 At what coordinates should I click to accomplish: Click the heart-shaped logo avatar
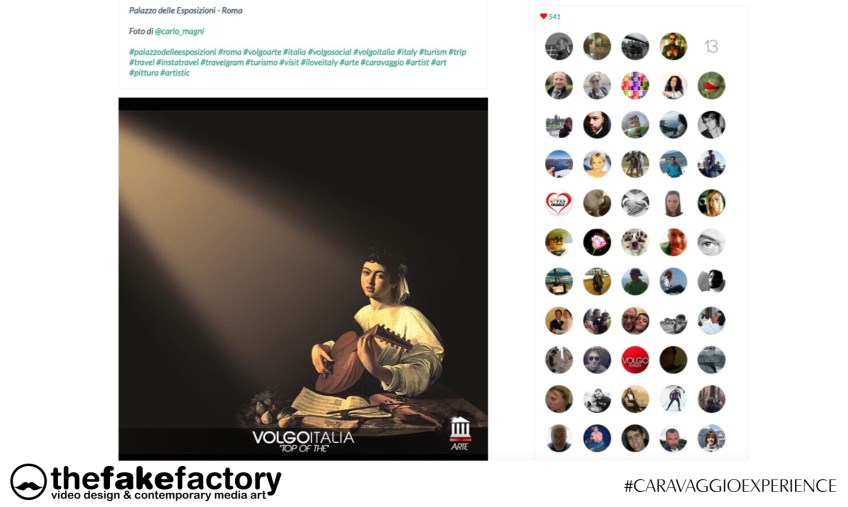(x=559, y=203)
